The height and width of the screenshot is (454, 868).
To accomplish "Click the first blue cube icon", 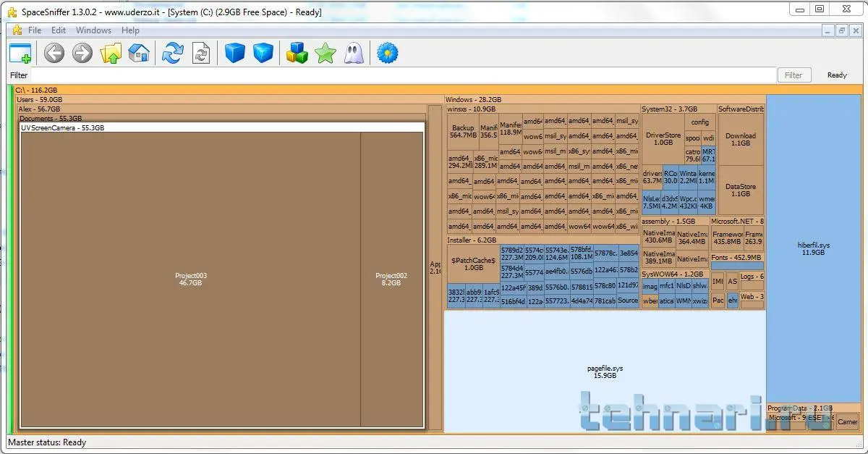I will point(235,53).
